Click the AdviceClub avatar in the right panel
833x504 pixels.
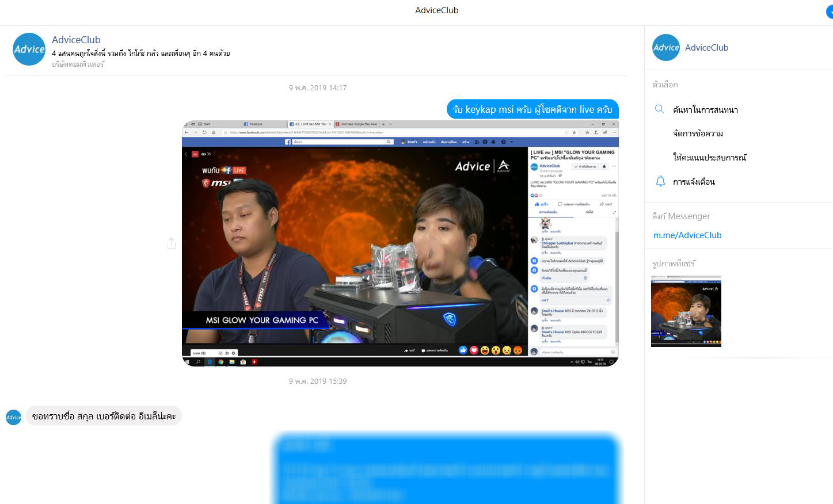click(x=666, y=48)
